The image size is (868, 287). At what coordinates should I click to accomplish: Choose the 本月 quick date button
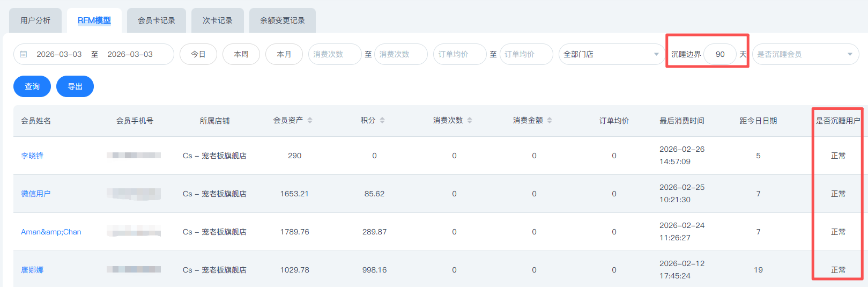click(284, 54)
